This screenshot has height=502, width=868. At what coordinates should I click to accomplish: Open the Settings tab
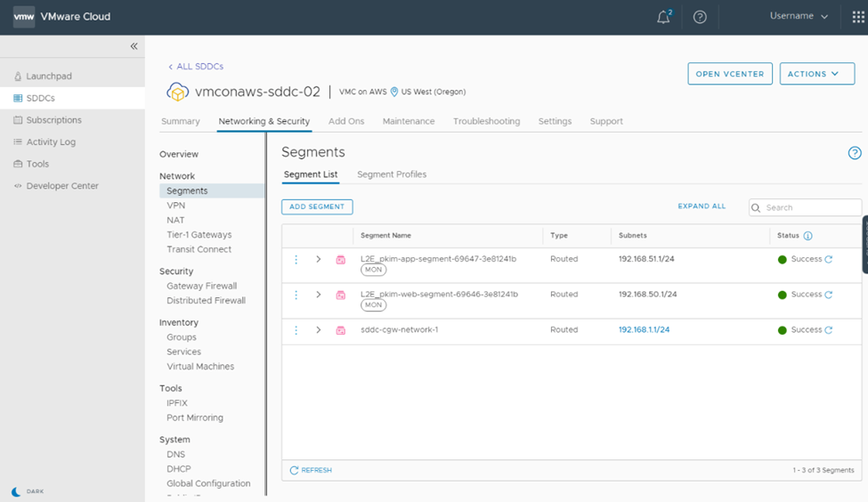[555, 121]
